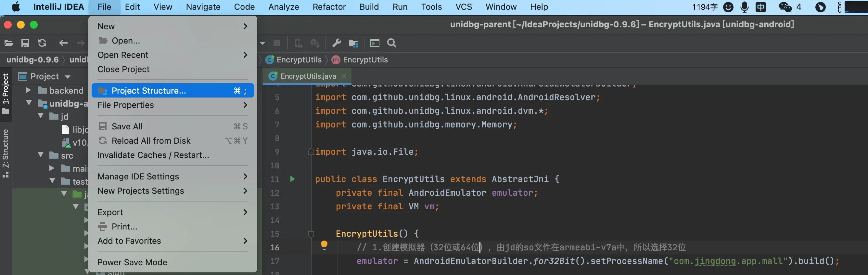Navigate back with the left arrow icon

point(63,43)
